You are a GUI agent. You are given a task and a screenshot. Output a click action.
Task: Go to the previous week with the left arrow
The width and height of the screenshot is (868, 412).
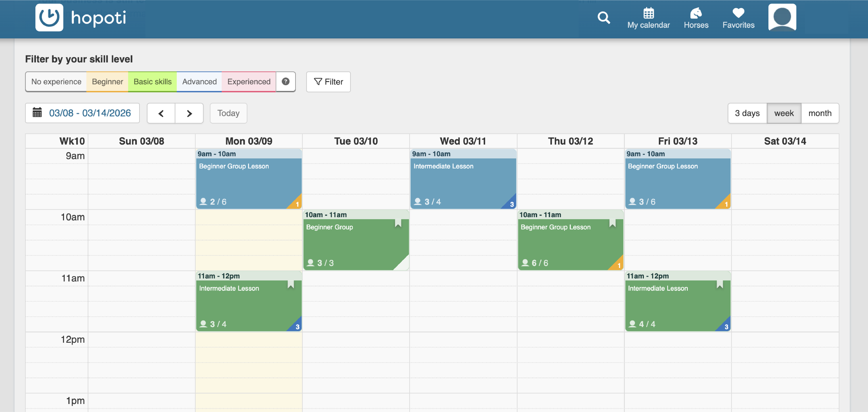(161, 113)
